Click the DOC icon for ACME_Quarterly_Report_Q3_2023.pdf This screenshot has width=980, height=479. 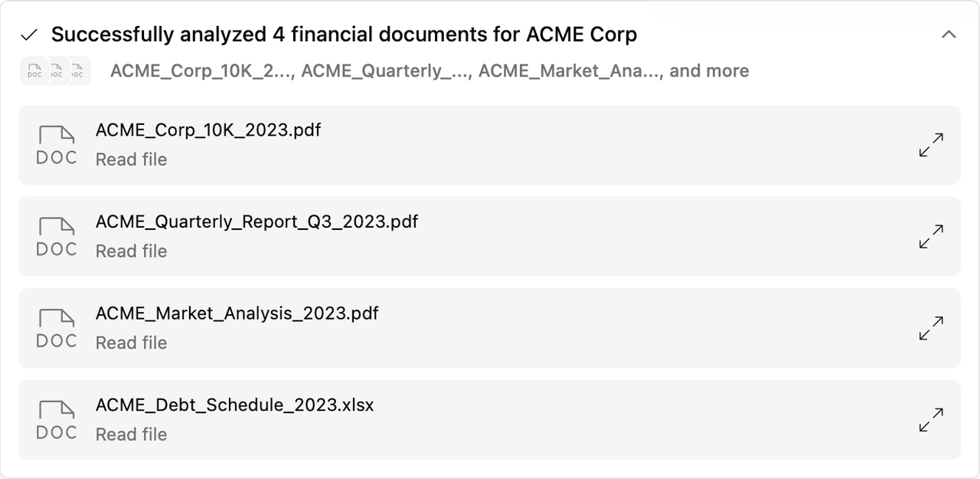tap(57, 237)
